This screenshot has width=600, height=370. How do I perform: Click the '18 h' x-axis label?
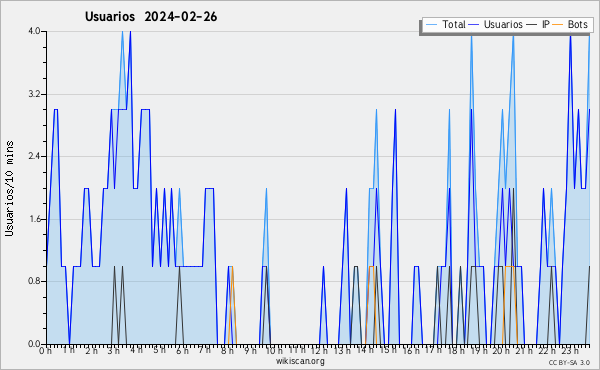(x=456, y=351)
